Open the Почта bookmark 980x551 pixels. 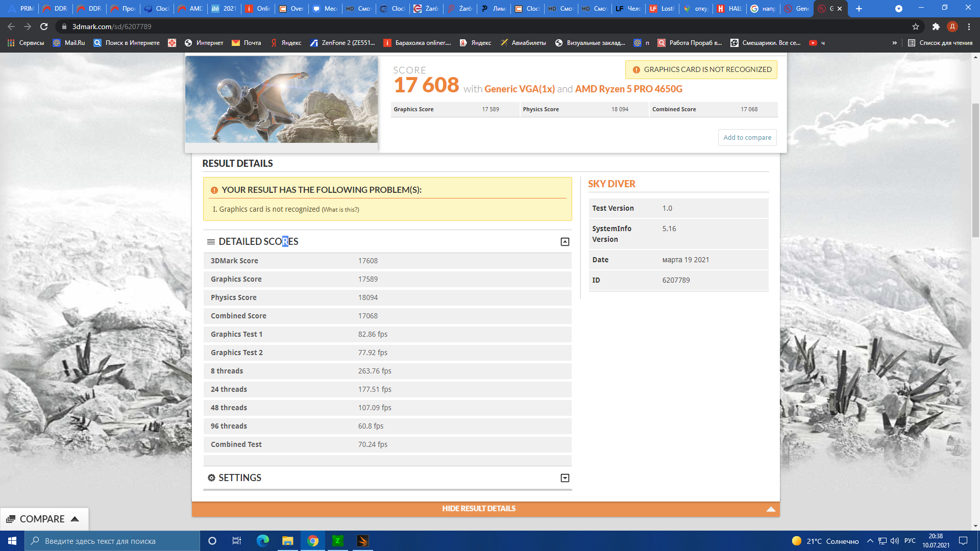click(x=246, y=43)
